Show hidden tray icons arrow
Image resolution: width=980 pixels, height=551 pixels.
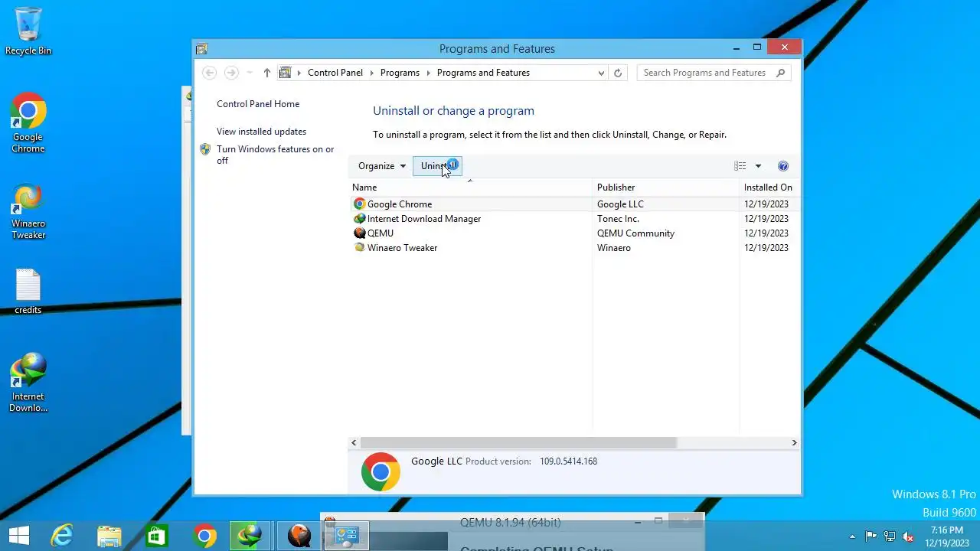852,536
